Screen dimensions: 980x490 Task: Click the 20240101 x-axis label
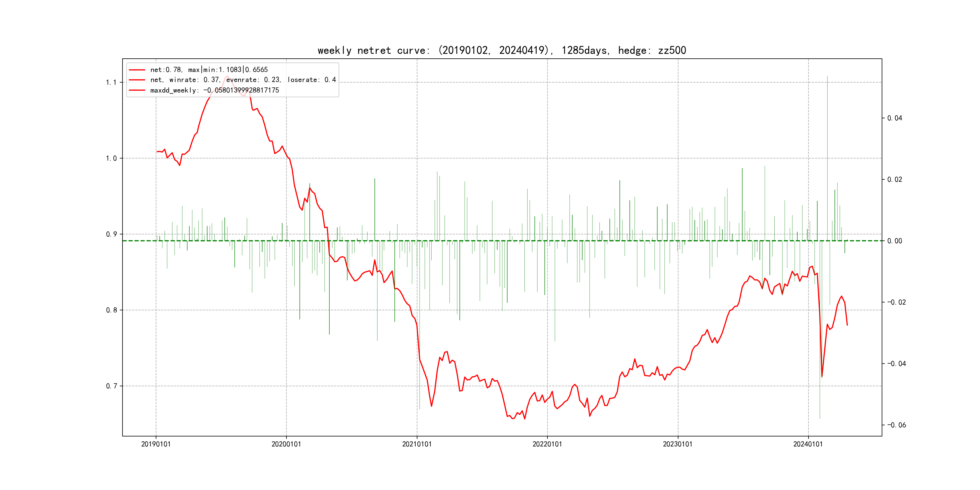[808, 444]
